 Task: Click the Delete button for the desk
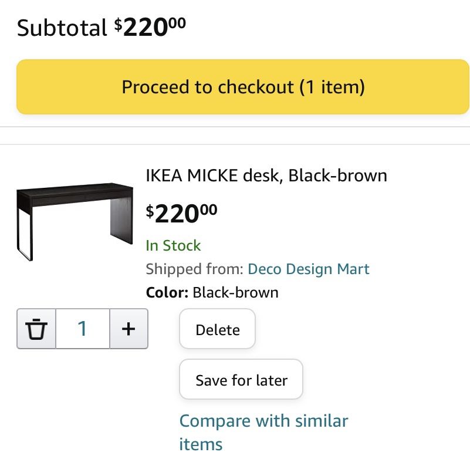pyautogui.click(x=217, y=329)
